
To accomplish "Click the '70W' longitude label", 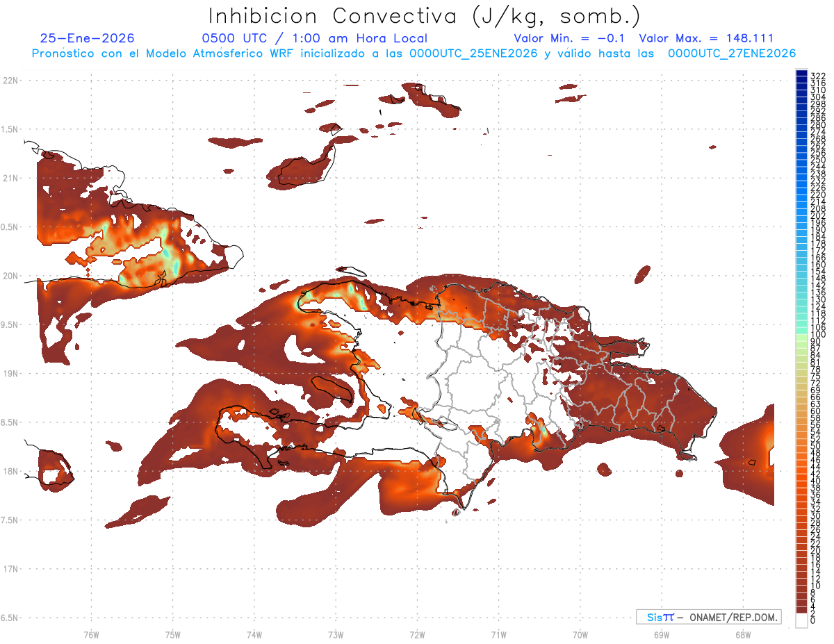I will tap(580, 634).
